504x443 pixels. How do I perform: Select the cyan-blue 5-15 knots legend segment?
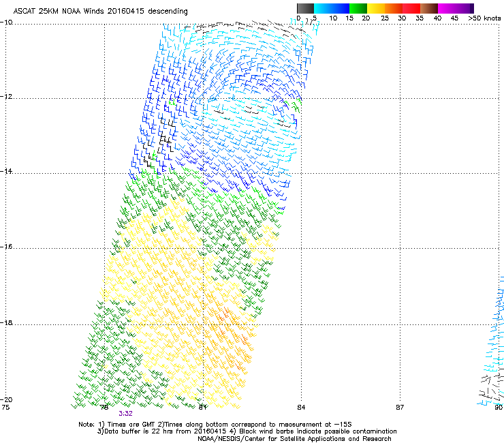point(332,8)
